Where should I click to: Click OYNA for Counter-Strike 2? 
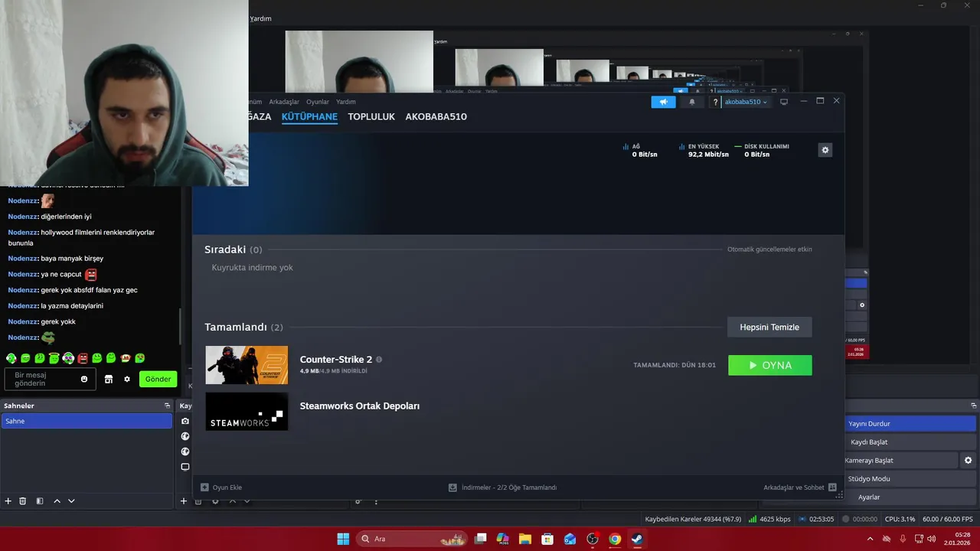click(x=770, y=365)
